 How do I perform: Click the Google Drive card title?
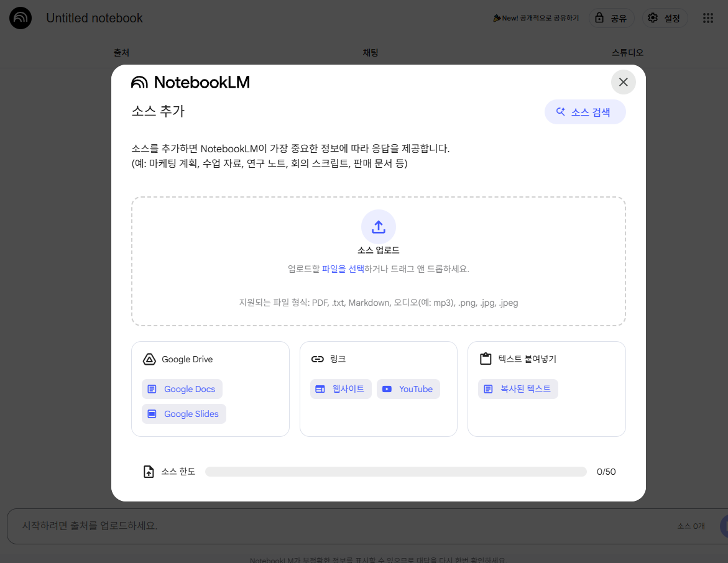187,359
